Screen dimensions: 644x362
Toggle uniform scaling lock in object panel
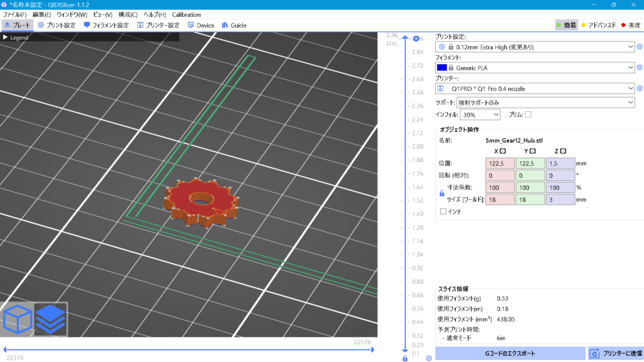(x=441, y=192)
